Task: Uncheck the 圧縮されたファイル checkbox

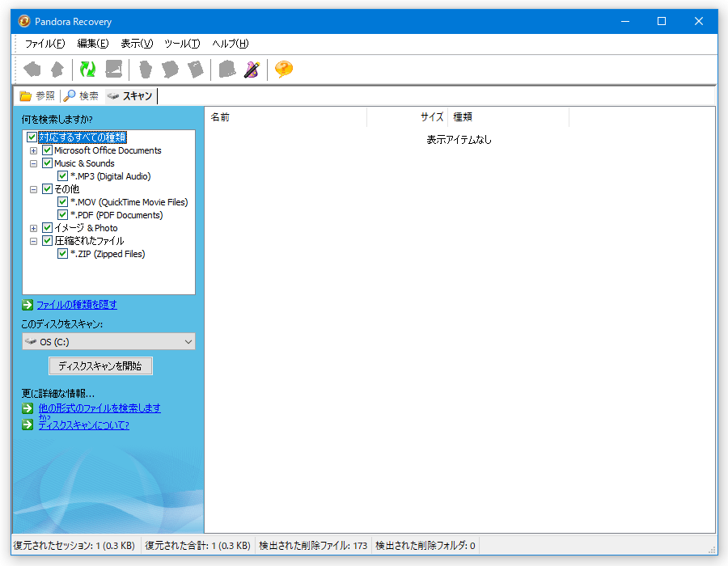Action: pos(47,241)
